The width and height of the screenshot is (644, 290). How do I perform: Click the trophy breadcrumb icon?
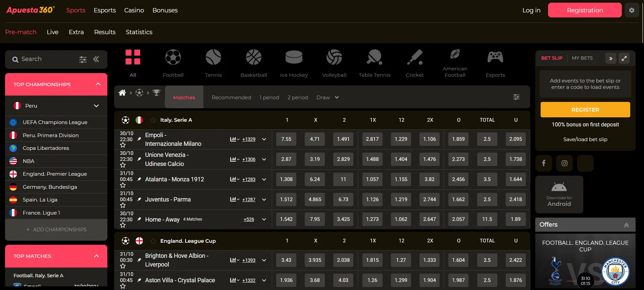[x=156, y=93]
